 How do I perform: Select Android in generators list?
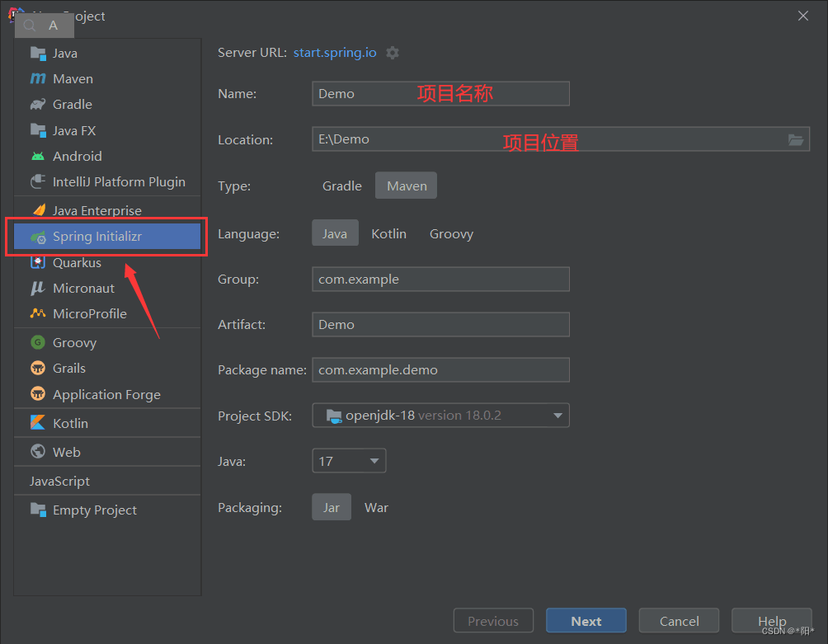107,156
